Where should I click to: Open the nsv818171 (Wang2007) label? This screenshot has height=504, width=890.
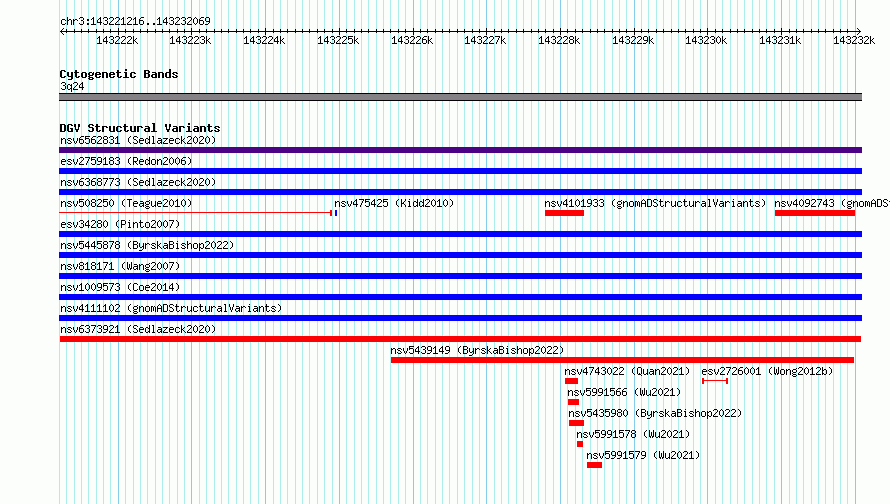coord(120,266)
